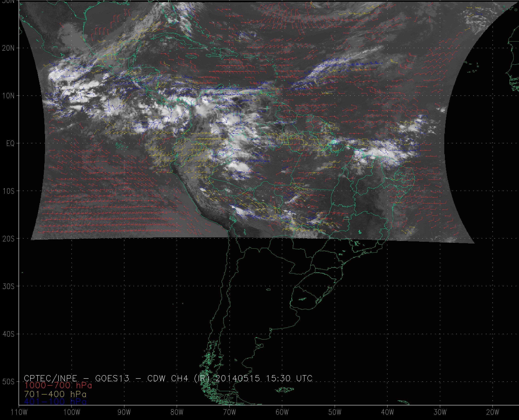
Task: Click the 20N latitude axis label
Action: (x=9, y=48)
